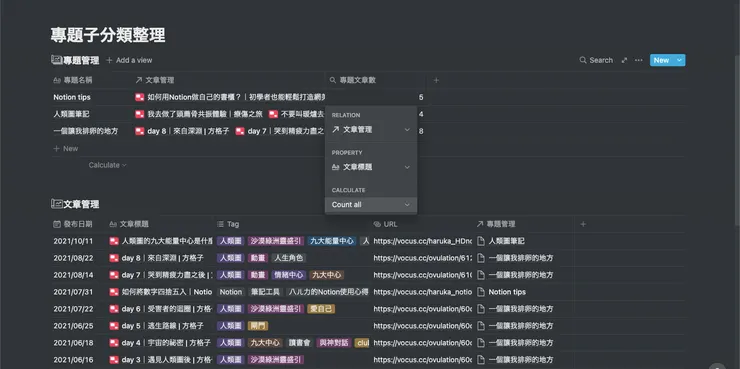Viewport: 740px width, 369px height.
Task: Click the blue New button
Action: point(662,60)
